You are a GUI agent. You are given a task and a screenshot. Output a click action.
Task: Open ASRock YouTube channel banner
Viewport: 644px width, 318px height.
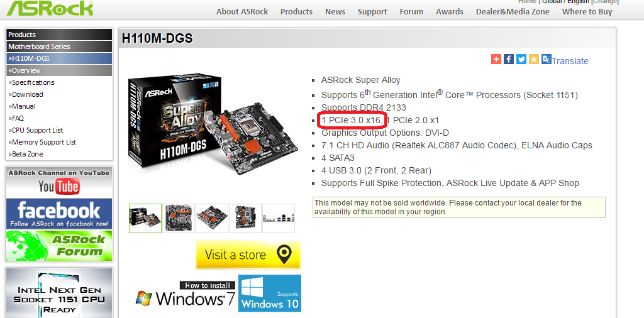(58, 182)
